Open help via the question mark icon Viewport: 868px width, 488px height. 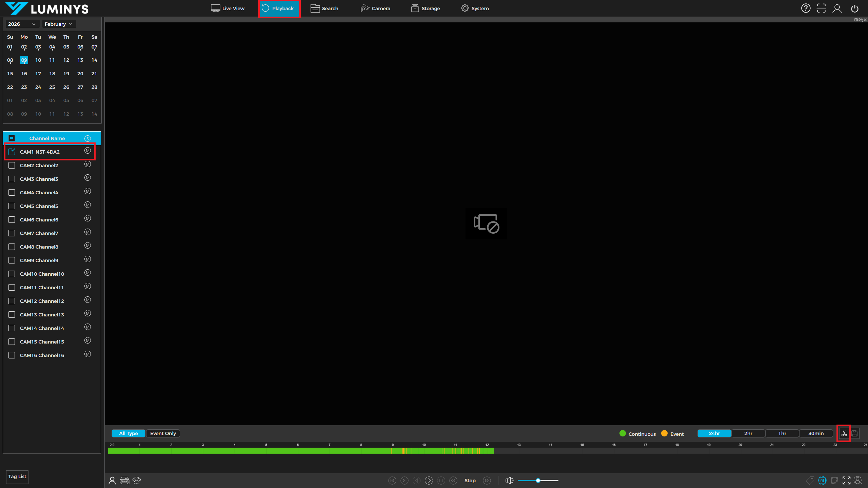click(806, 8)
